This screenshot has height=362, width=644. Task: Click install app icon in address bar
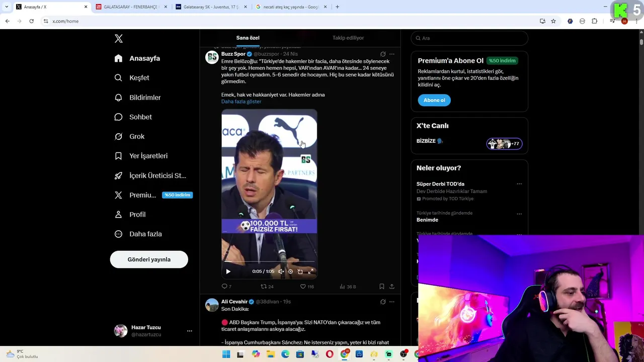click(x=542, y=21)
